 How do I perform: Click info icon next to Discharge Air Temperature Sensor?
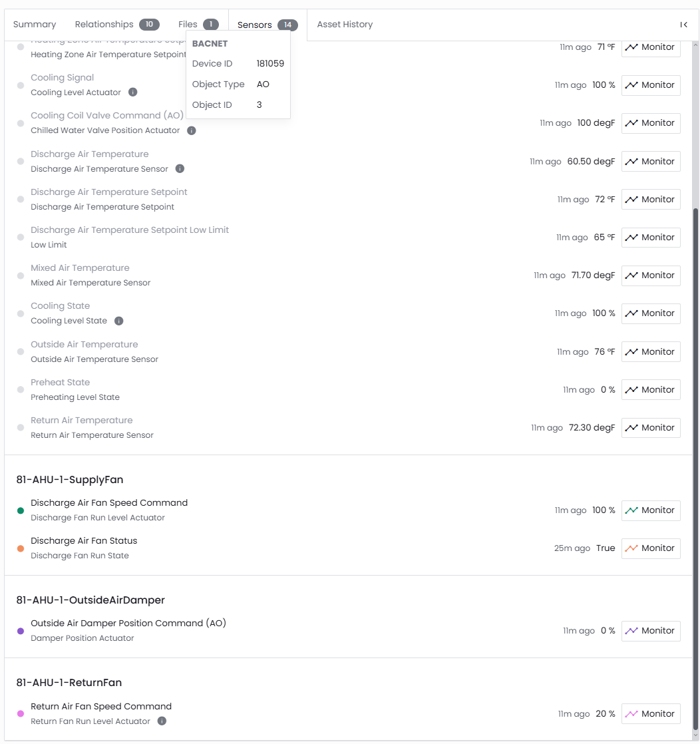(180, 168)
